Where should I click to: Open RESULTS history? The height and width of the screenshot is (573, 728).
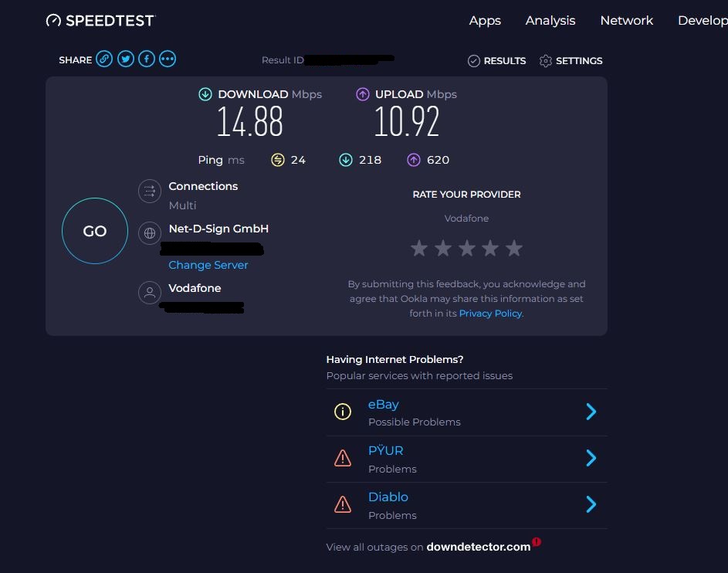click(x=504, y=61)
